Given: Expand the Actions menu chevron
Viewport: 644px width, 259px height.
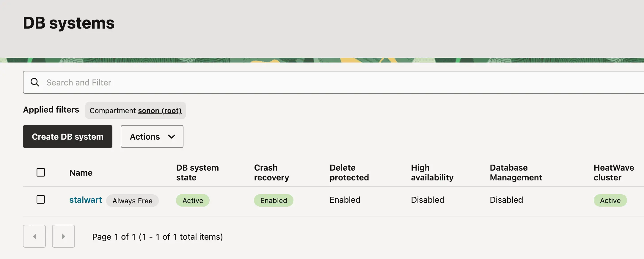Looking at the screenshot, I should click(172, 137).
